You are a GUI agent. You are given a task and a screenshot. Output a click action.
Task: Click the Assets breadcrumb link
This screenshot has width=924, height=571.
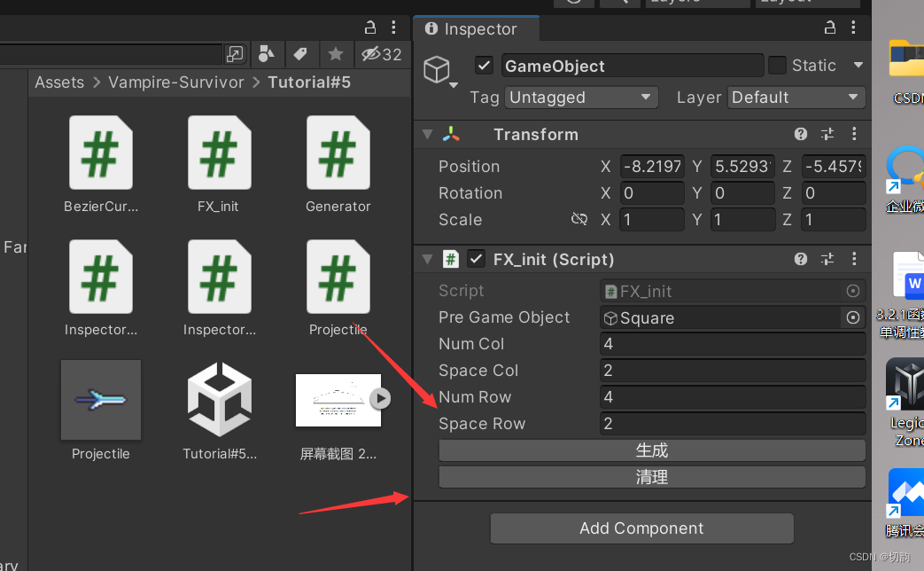click(58, 82)
